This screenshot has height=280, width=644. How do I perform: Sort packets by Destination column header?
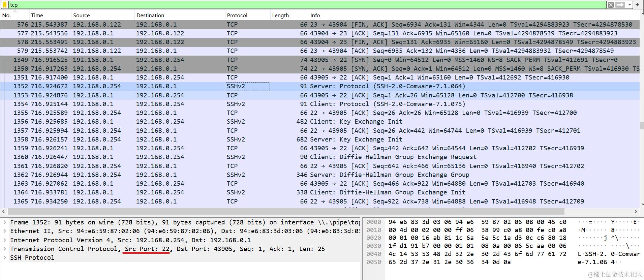tap(180, 15)
